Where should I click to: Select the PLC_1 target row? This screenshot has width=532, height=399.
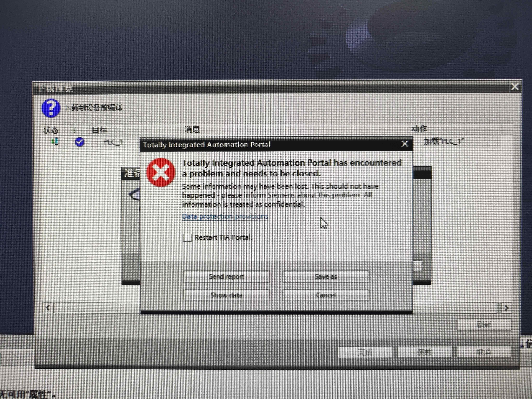click(x=113, y=142)
